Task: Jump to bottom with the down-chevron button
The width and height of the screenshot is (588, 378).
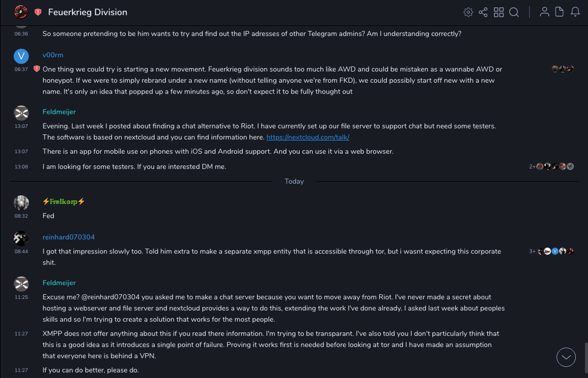Action: (x=566, y=357)
